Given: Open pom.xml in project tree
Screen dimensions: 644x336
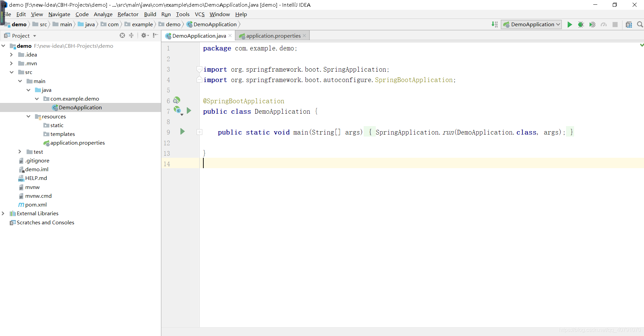Looking at the screenshot, I should pos(33,205).
